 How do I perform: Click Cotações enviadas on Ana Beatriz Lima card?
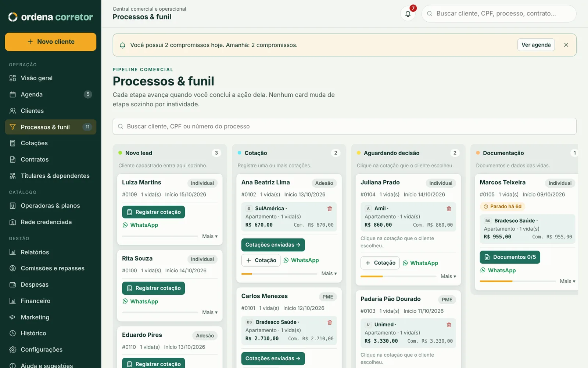[273, 245]
